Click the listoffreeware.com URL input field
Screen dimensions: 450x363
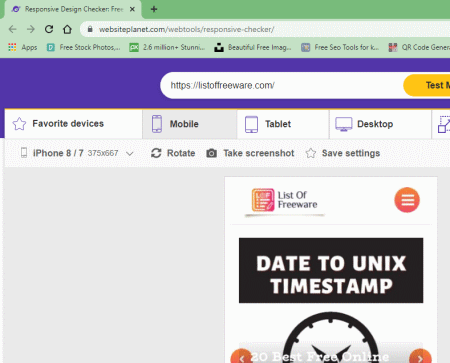coord(282,85)
